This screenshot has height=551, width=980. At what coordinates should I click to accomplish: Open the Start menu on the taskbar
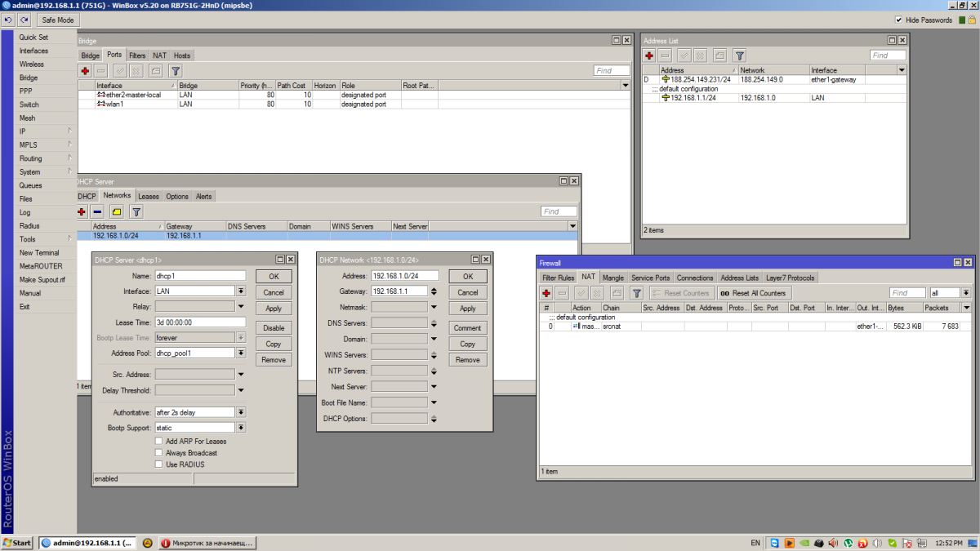coord(17,543)
